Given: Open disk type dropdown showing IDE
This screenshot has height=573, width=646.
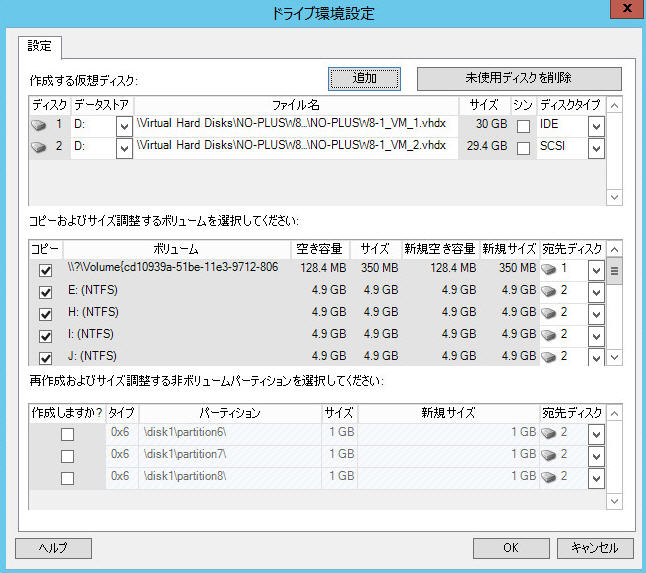Looking at the screenshot, I should 596,126.
